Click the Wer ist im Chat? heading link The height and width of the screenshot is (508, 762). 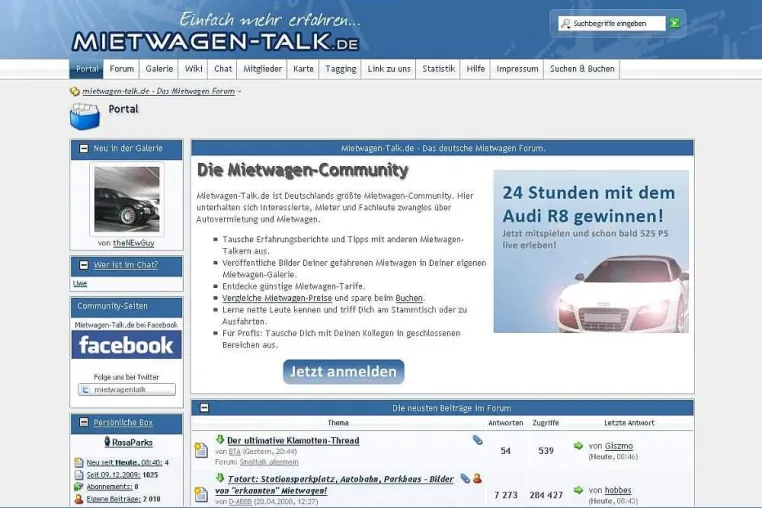point(126,265)
